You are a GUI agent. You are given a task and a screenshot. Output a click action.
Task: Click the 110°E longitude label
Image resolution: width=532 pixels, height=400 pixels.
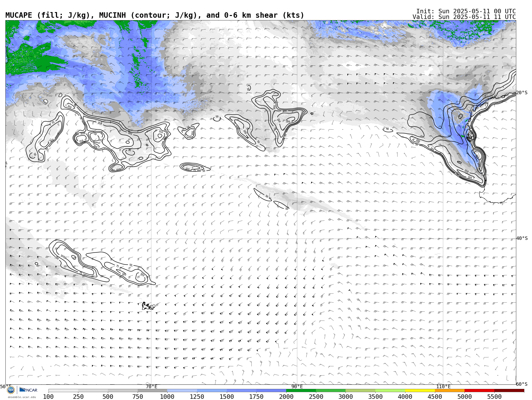point(443,386)
